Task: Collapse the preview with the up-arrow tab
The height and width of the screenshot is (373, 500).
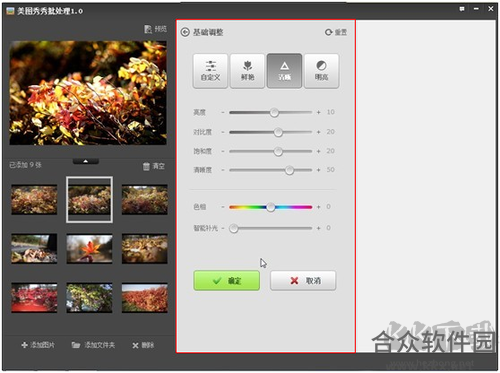Action: coord(86,161)
